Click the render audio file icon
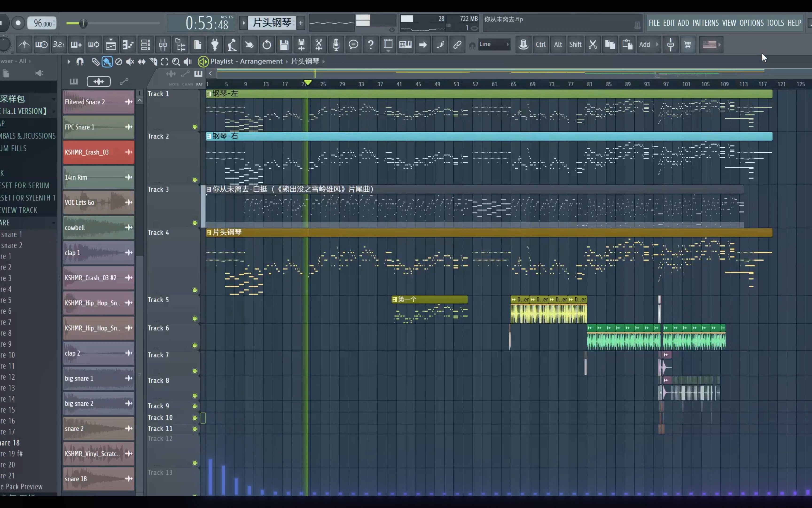This screenshot has width=812, height=508. tap(301, 44)
